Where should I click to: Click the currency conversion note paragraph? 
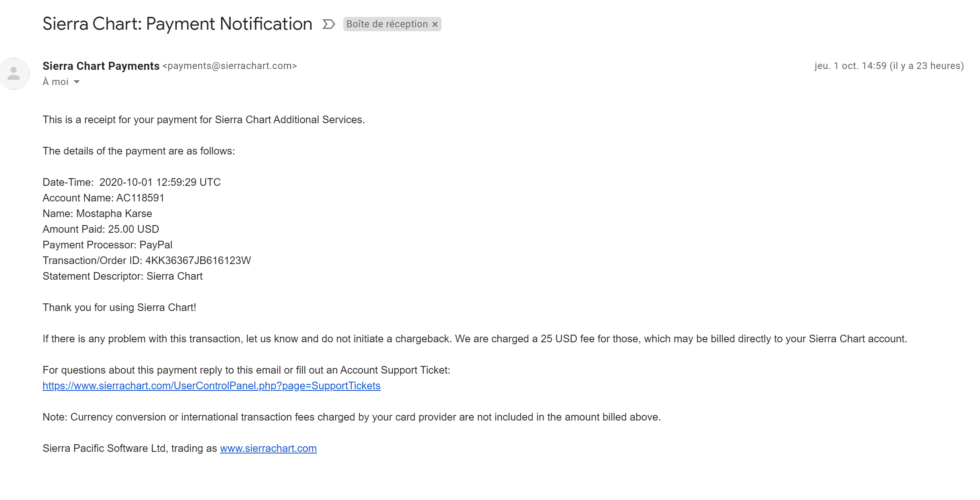[351, 417]
